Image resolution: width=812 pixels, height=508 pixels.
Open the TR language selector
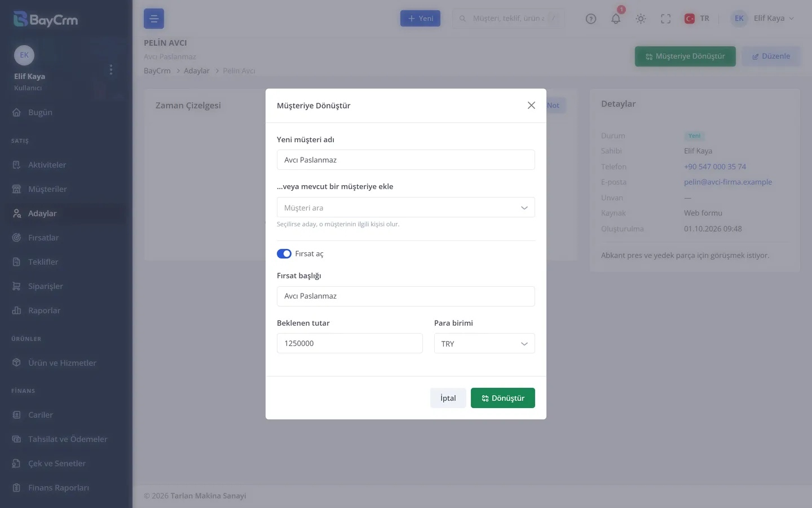point(697,19)
